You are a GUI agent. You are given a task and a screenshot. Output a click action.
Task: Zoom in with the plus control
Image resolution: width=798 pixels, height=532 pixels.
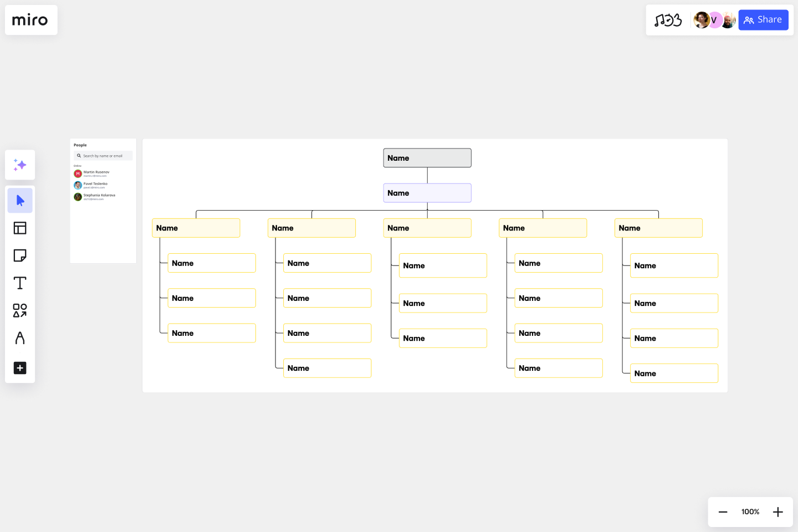click(777, 511)
